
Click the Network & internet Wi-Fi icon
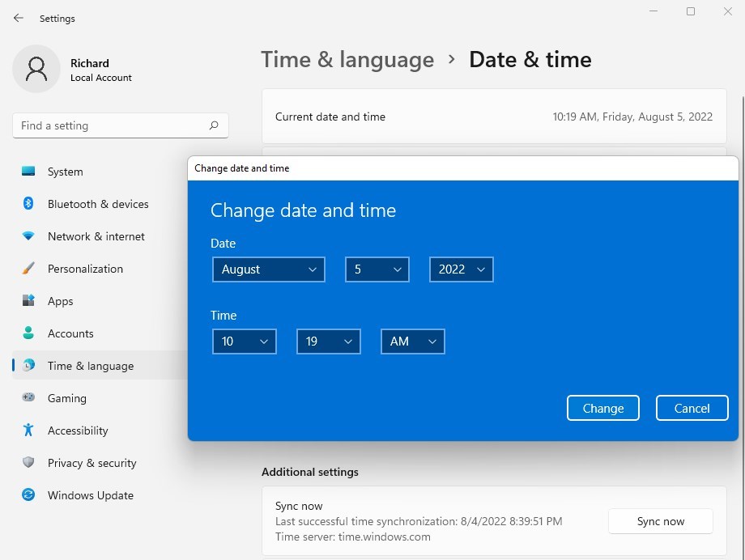[28, 236]
